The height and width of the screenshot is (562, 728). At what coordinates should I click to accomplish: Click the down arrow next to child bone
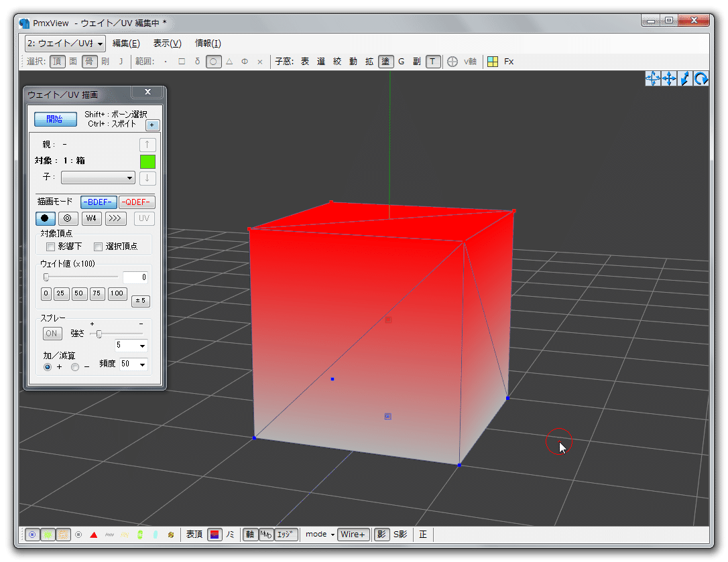(147, 178)
